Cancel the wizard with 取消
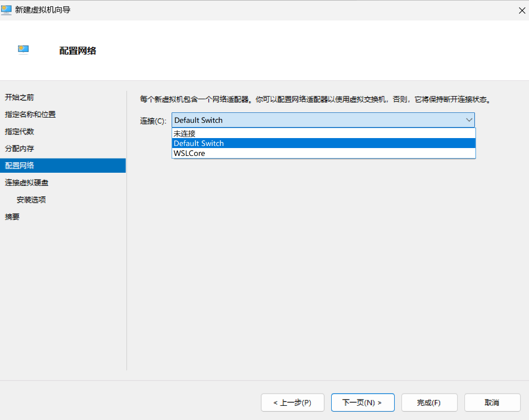Viewport: 529px width, 420px height. pos(492,403)
